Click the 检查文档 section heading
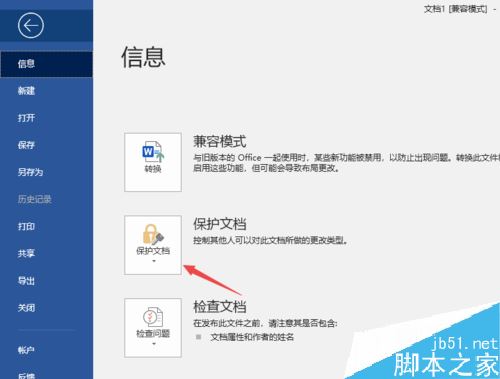 220,307
